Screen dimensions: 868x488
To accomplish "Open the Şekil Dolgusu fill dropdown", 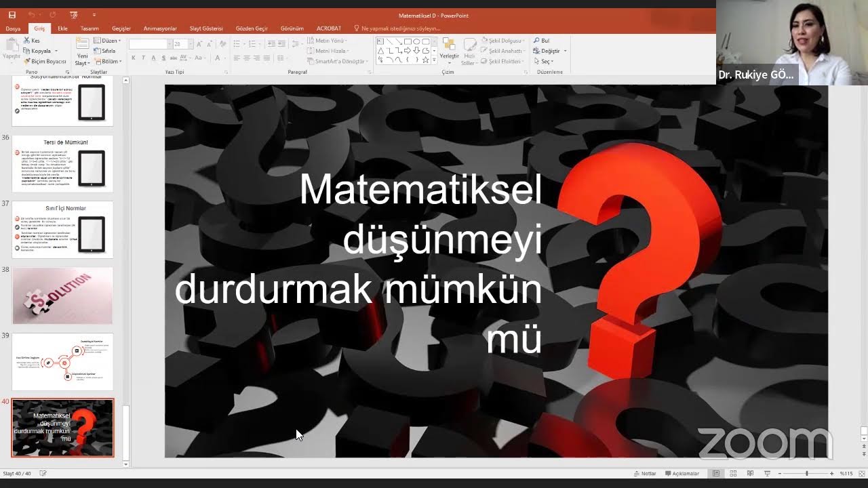I will [502, 41].
